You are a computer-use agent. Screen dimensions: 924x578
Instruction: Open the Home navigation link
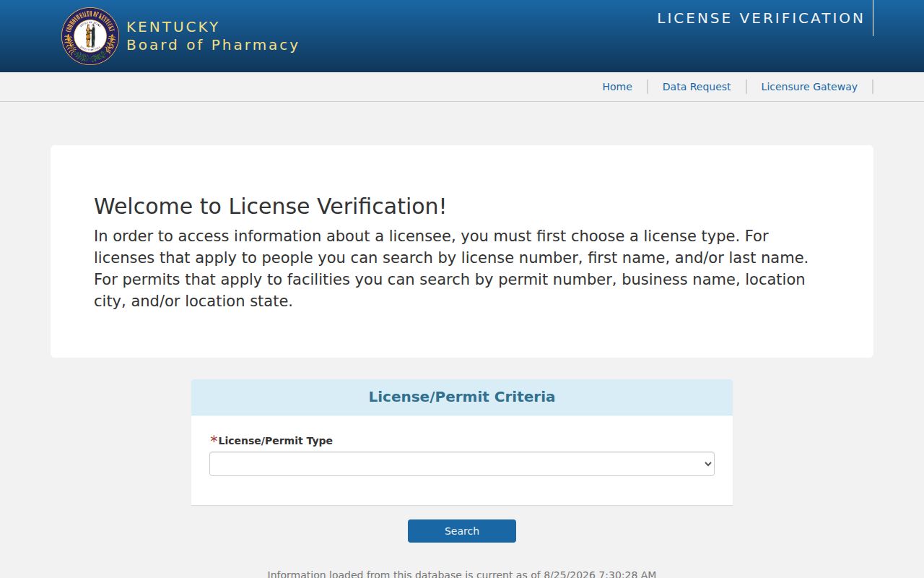pyautogui.click(x=617, y=87)
